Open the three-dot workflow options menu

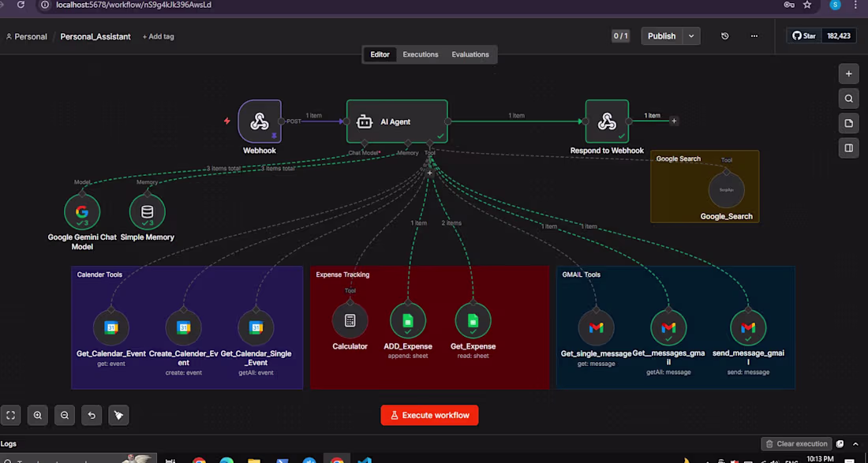[754, 36]
